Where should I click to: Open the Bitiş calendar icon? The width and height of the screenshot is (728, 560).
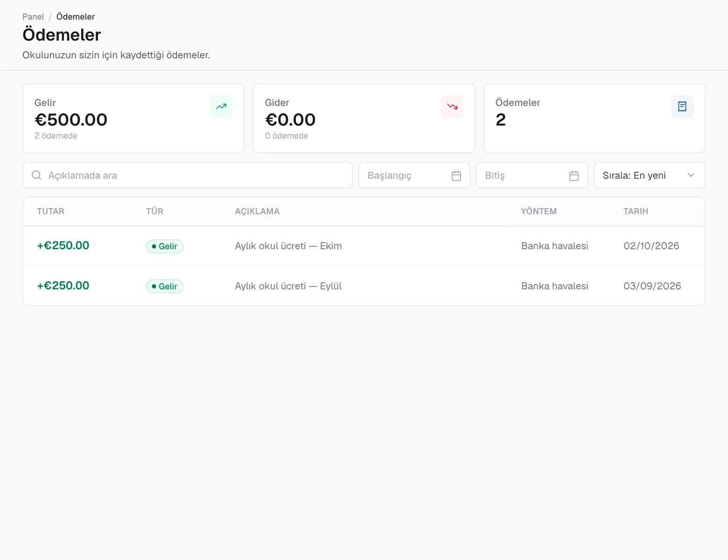pos(574,175)
